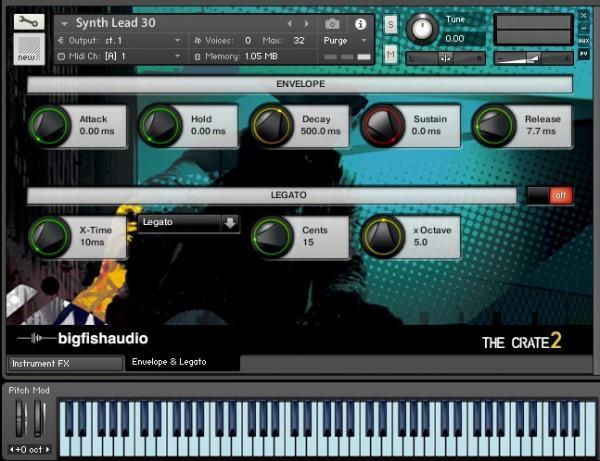The width and height of the screenshot is (600, 461).
Task: Shift keyboard octave up with right arrow
Action: (x=48, y=449)
